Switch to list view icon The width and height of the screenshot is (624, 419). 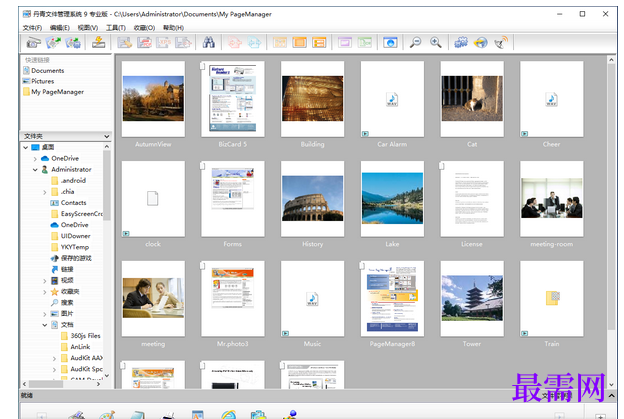(x=319, y=42)
